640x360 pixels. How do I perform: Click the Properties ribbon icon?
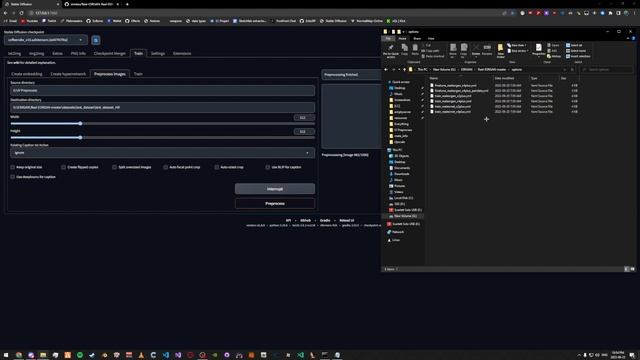coord(539,50)
